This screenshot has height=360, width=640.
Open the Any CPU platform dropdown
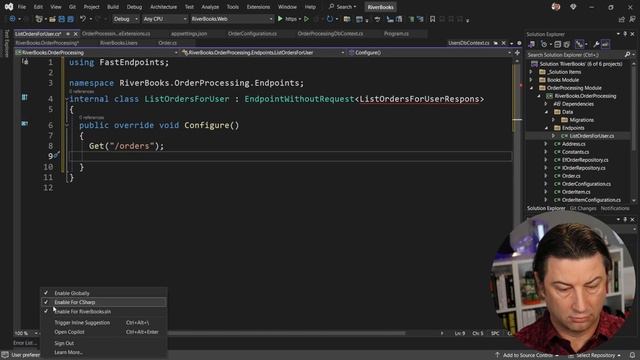pyautogui.click(x=164, y=19)
